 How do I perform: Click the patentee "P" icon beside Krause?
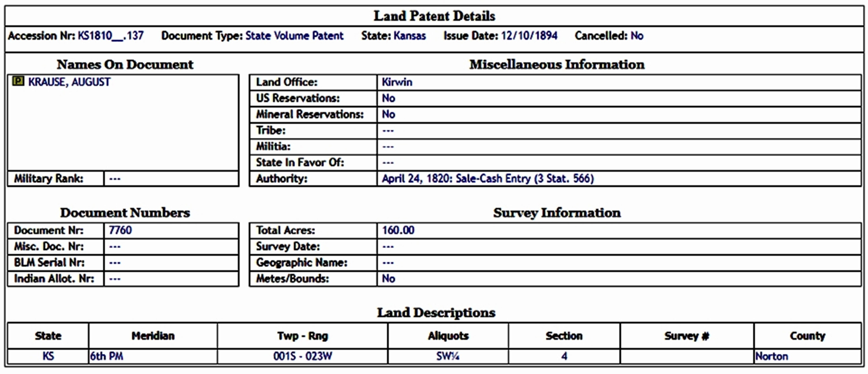coord(18,82)
